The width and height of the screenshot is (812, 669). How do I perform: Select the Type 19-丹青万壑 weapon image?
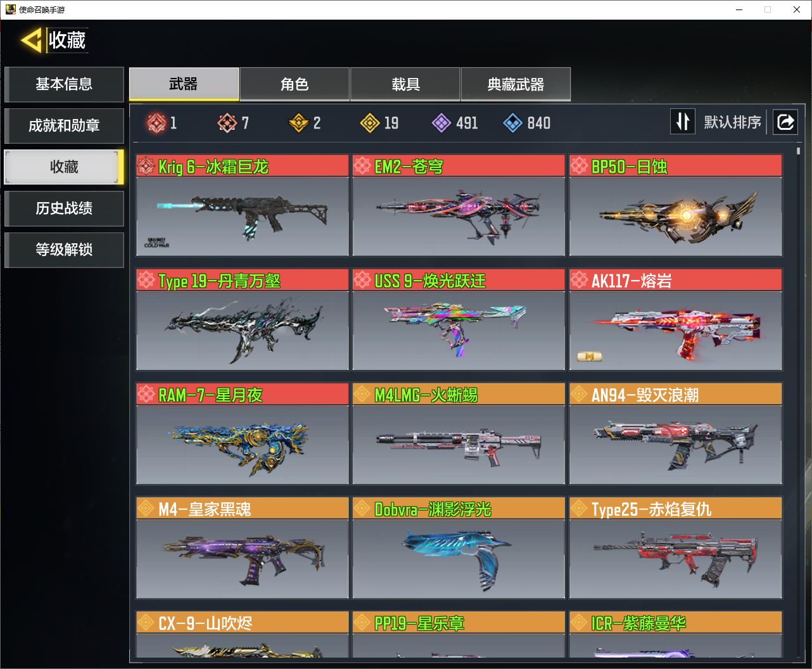point(243,331)
